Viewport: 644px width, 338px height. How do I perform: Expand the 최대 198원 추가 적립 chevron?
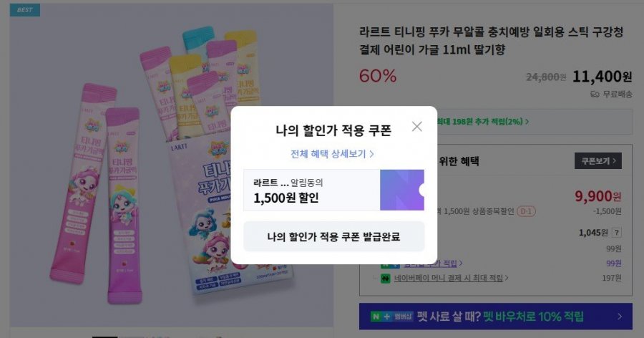[x=527, y=122]
